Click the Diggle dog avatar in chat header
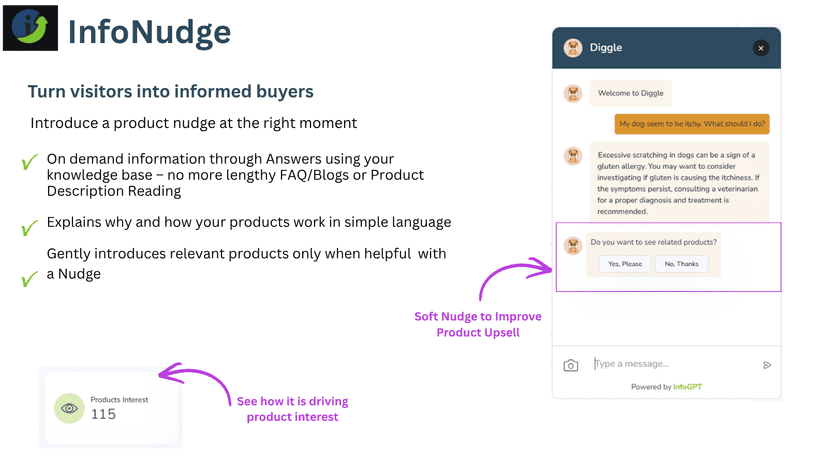The width and height of the screenshot is (828, 466). tap(572, 48)
